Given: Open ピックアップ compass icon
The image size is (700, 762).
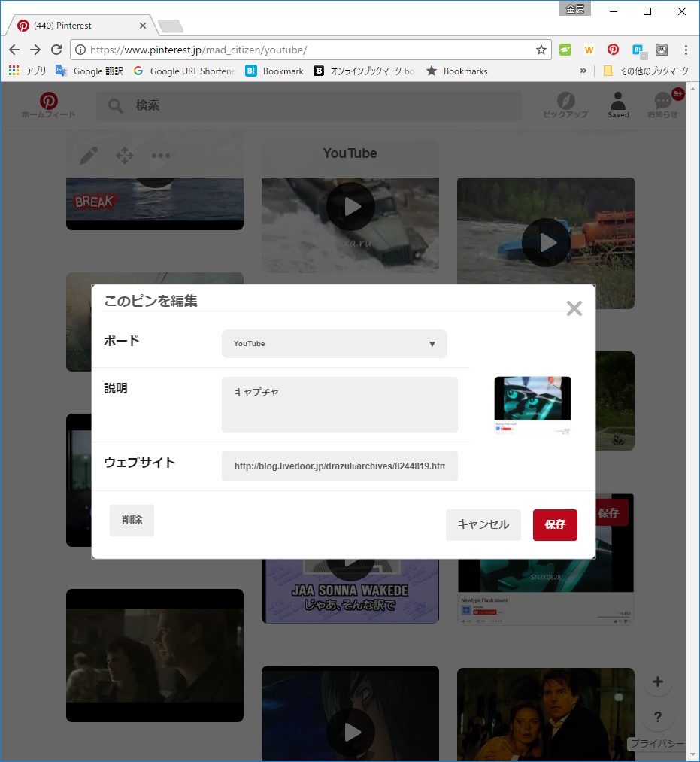Looking at the screenshot, I should 565,105.
